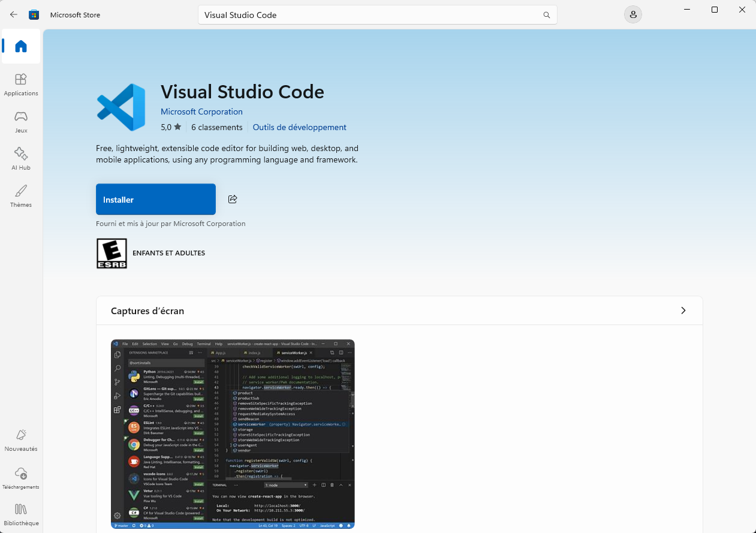The width and height of the screenshot is (756, 533).
Task: Maximize the Microsoft Store window
Action: pos(715,10)
